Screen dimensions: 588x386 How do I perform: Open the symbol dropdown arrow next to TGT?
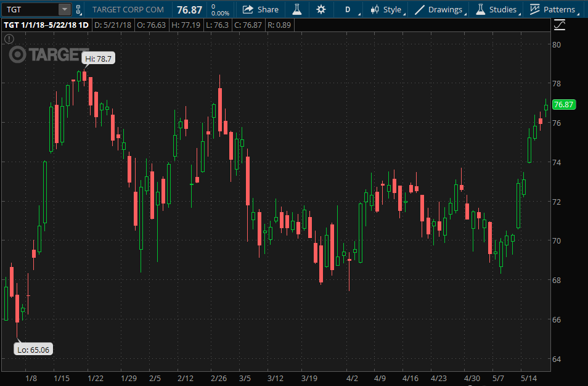(65, 9)
